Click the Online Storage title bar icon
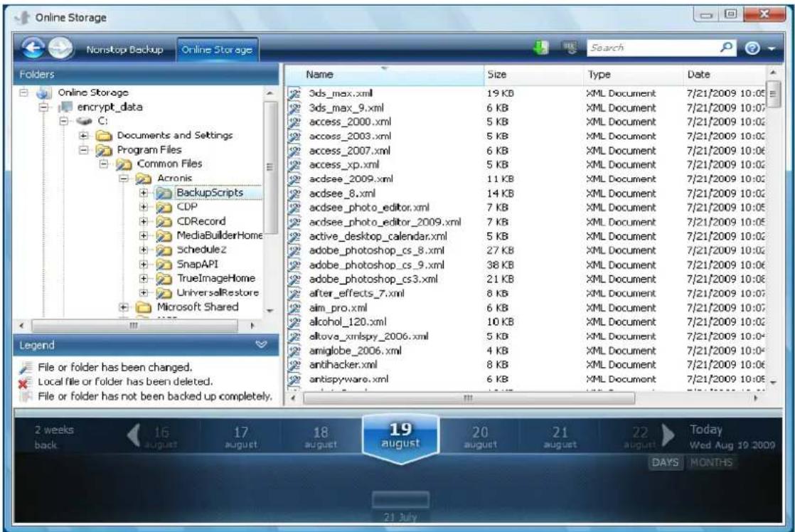This screenshot has width=795, height=532. point(22,18)
